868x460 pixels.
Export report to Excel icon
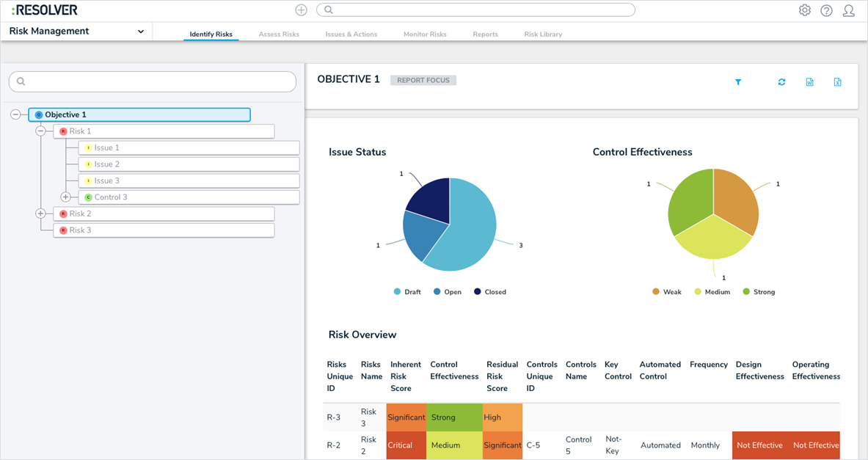pos(838,82)
